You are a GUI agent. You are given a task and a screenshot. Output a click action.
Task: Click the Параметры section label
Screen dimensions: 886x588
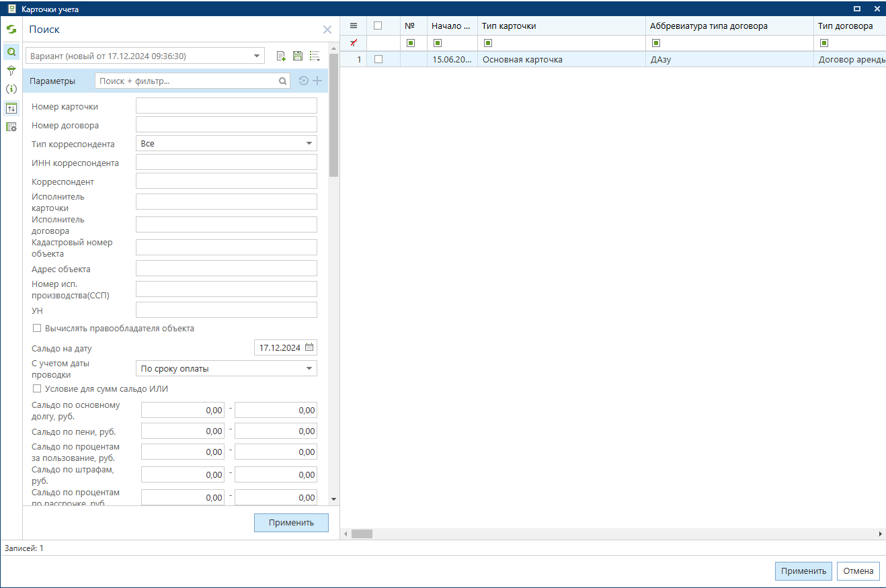(x=52, y=81)
